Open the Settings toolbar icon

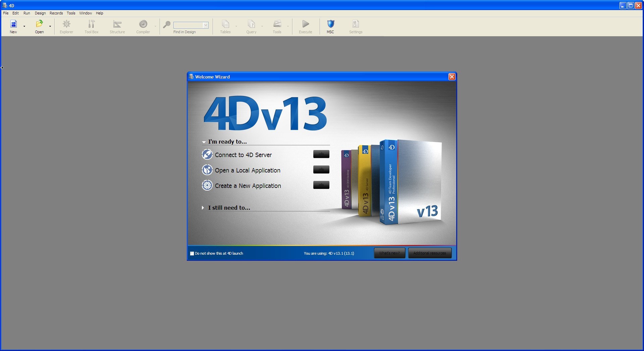click(x=356, y=24)
